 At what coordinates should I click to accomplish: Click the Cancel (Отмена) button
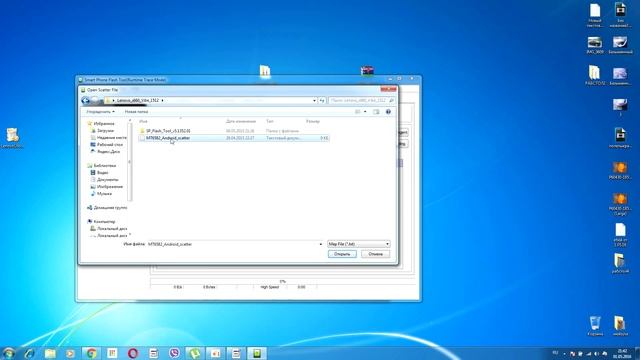point(375,254)
